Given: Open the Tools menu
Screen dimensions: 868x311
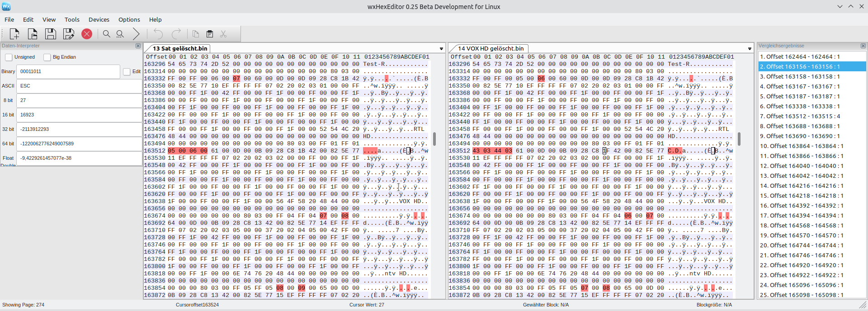Looking at the screenshot, I should pos(72,19).
